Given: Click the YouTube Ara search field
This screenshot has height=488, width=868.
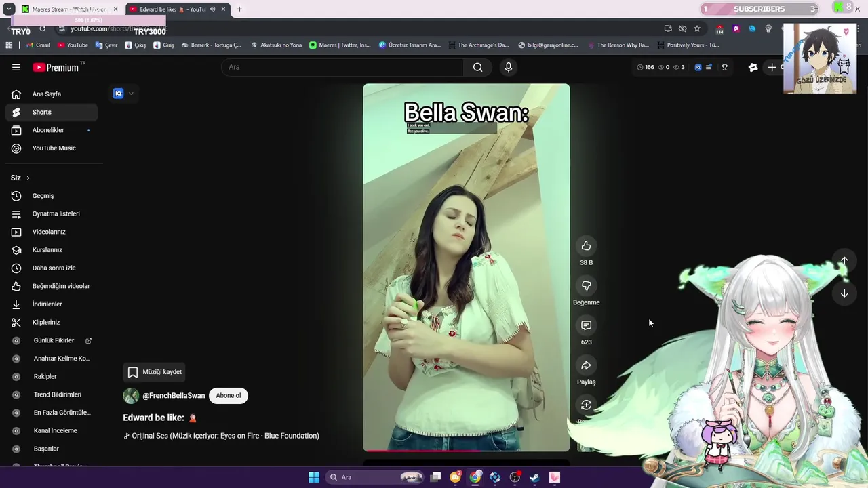Looking at the screenshot, I should coord(342,67).
